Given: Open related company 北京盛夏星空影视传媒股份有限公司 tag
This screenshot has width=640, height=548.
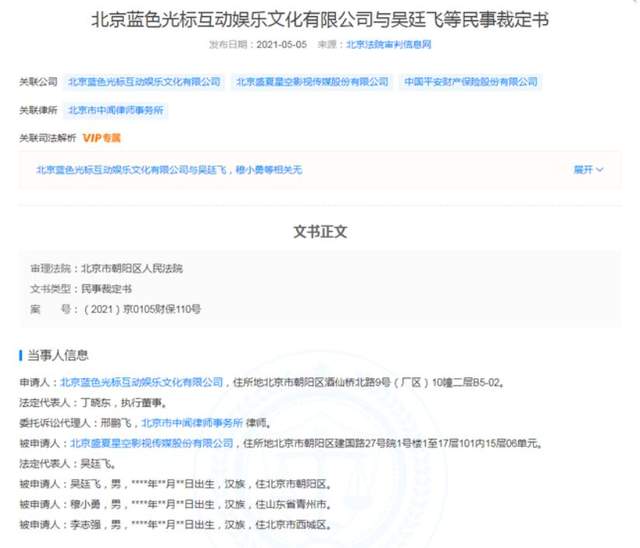Looking at the screenshot, I should click(x=312, y=82).
